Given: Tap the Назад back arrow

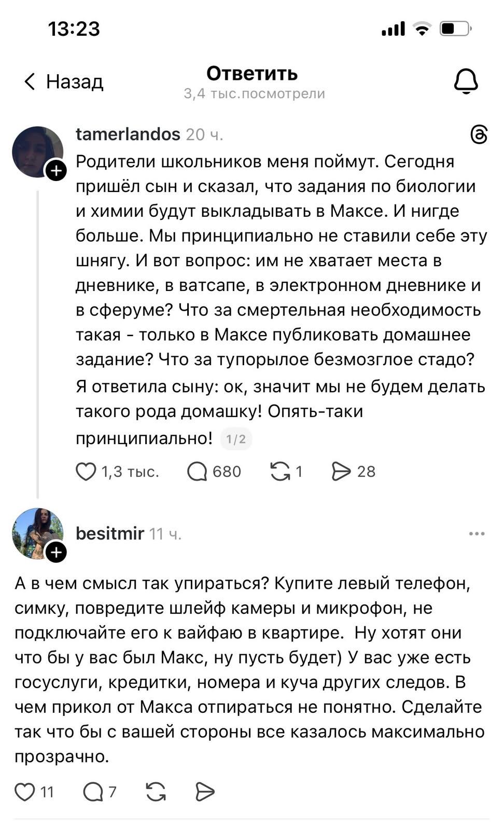Looking at the screenshot, I should click(30, 81).
